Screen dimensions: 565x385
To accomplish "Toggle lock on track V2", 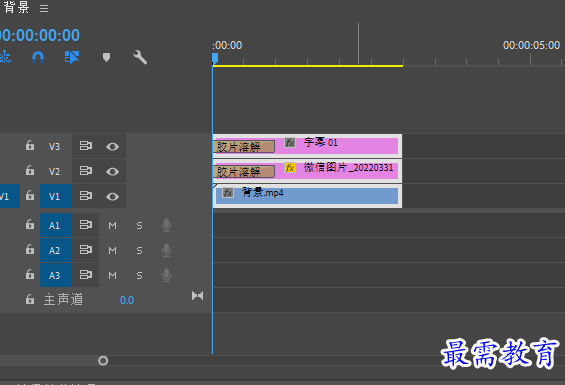I will [x=30, y=171].
